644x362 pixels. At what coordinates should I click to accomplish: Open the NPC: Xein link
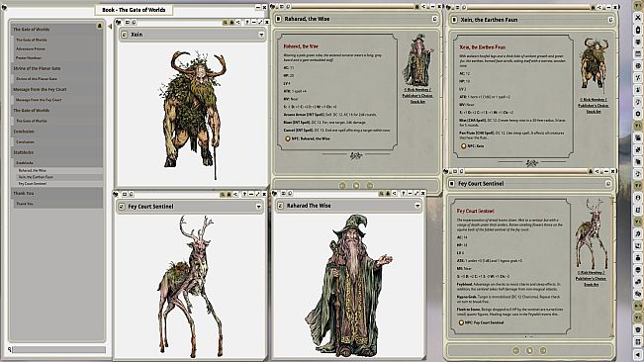[x=472, y=146]
